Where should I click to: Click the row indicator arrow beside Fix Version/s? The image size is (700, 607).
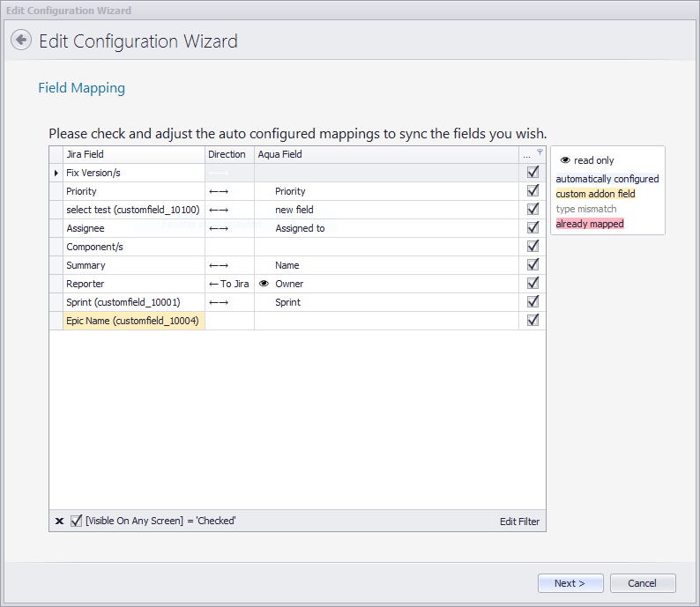56,173
